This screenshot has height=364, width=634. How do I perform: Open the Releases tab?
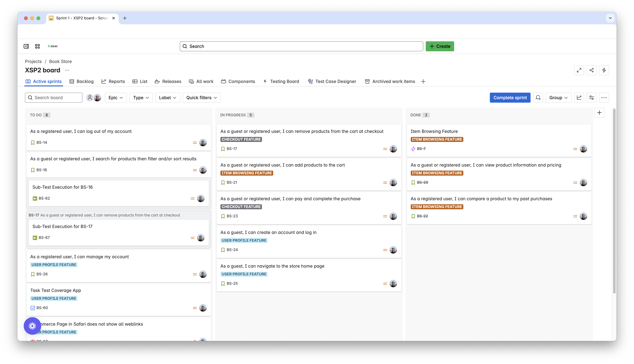click(x=168, y=82)
